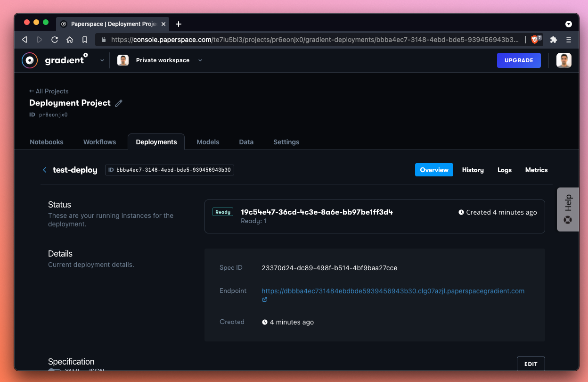Select the Deployments tab
The image size is (588, 382).
(156, 142)
